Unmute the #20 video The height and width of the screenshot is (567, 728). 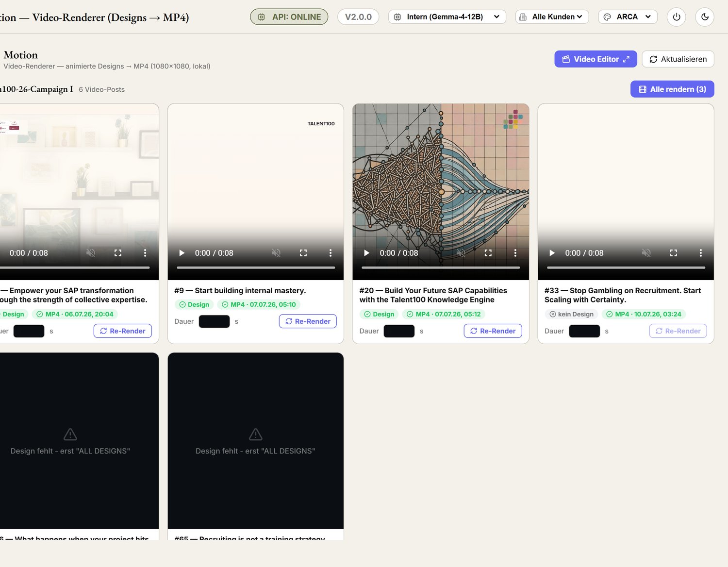tap(461, 253)
